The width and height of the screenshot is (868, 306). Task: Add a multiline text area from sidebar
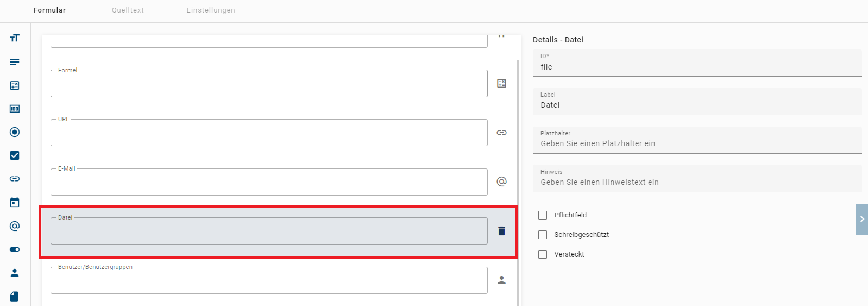15,62
